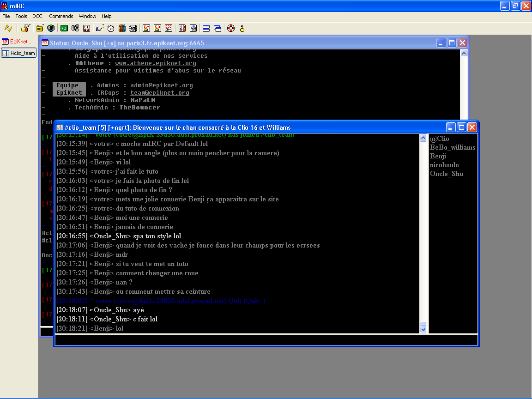Open the DCC menu

37,16
